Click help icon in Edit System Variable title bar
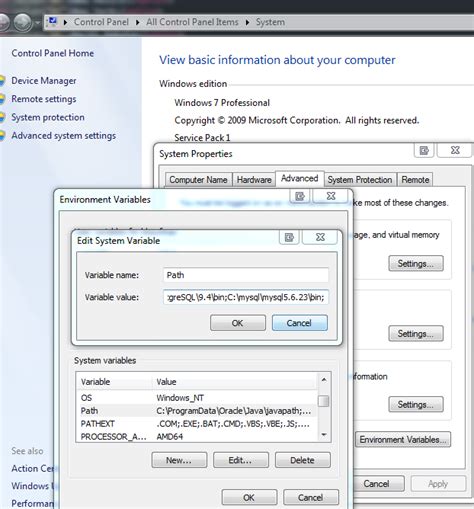The width and height of the screenshot is (474, 509). (x=289, y=237)
